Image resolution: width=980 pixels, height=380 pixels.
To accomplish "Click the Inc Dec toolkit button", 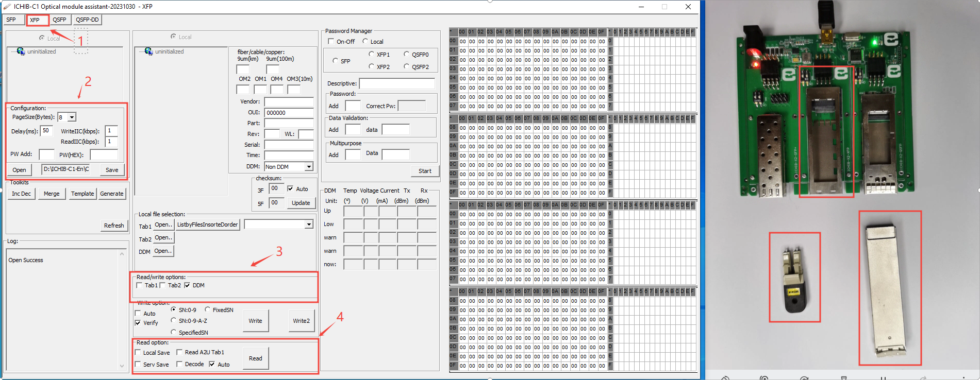I will 22,194.
